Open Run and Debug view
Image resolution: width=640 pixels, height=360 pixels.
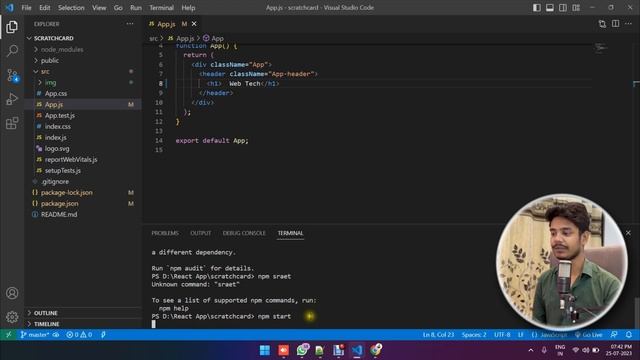12,99
